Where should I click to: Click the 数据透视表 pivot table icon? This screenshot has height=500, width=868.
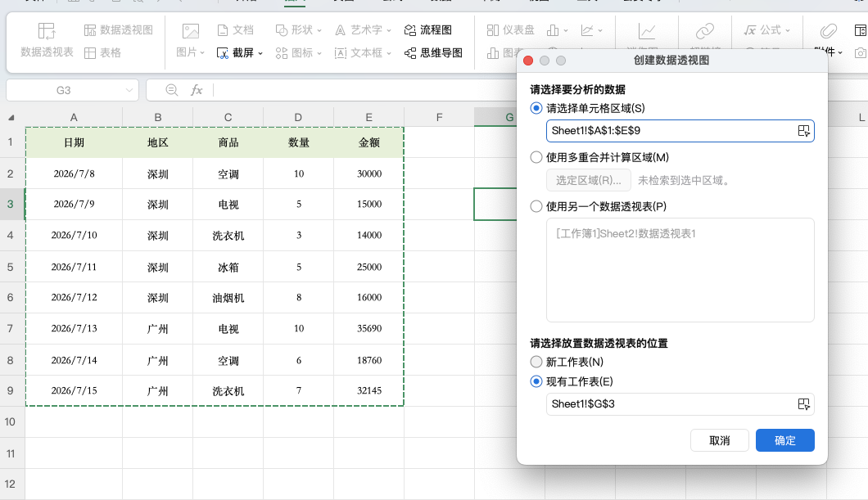[47, 31]
